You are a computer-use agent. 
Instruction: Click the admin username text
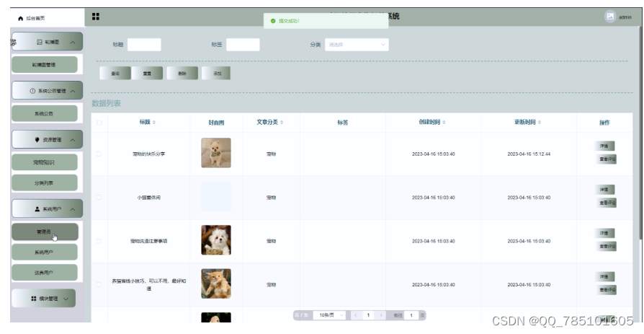pos(625,17)
